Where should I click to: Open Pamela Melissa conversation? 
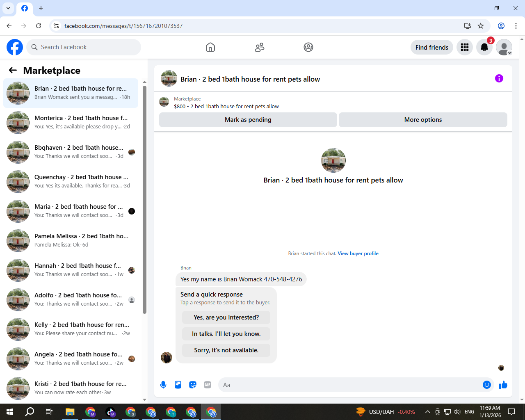tap(71, 241)
